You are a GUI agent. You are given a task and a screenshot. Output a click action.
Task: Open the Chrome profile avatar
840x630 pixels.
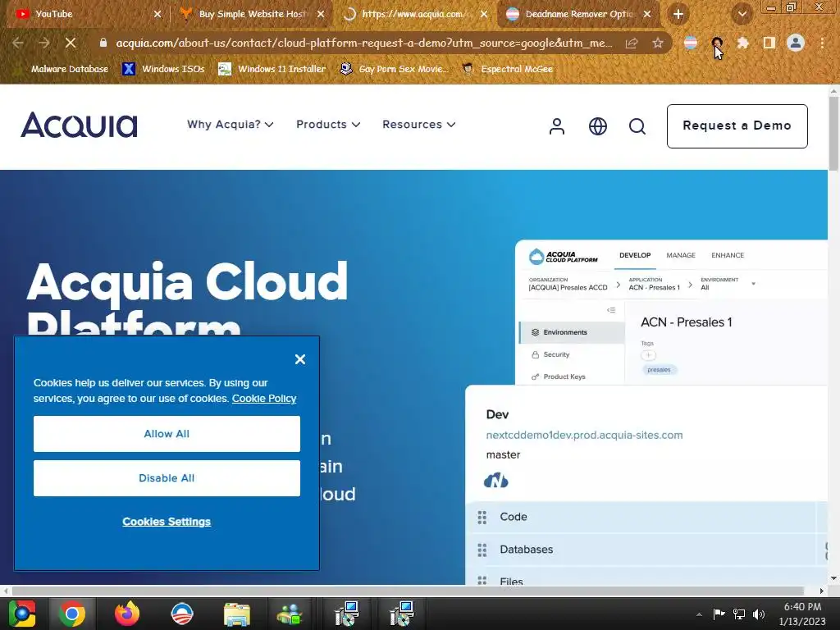(796, 43)
